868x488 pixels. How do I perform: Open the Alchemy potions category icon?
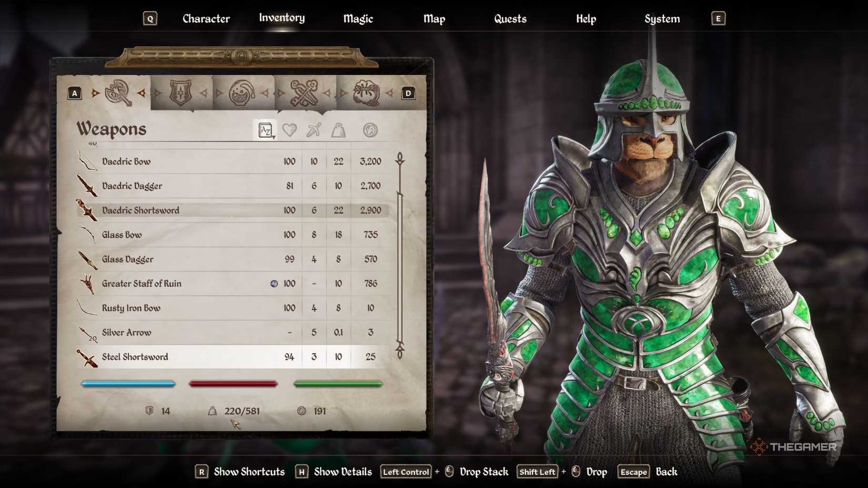[x=242, y=93]
